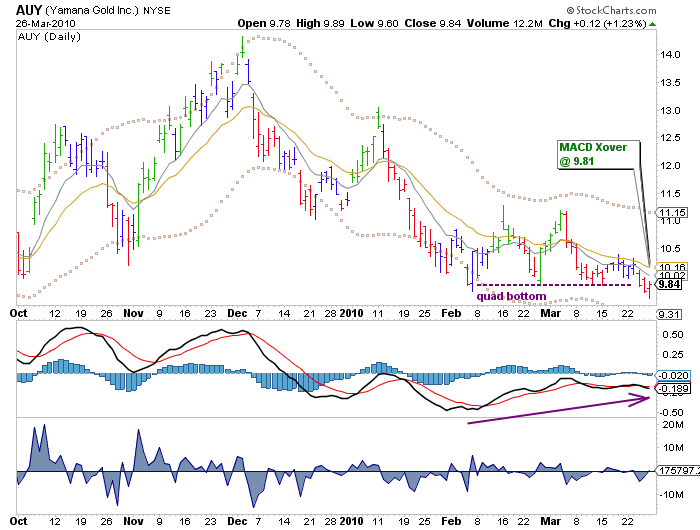
Task: Click the 'MACD Xover @ 9.81' annotation text
Action: point(593,154)
